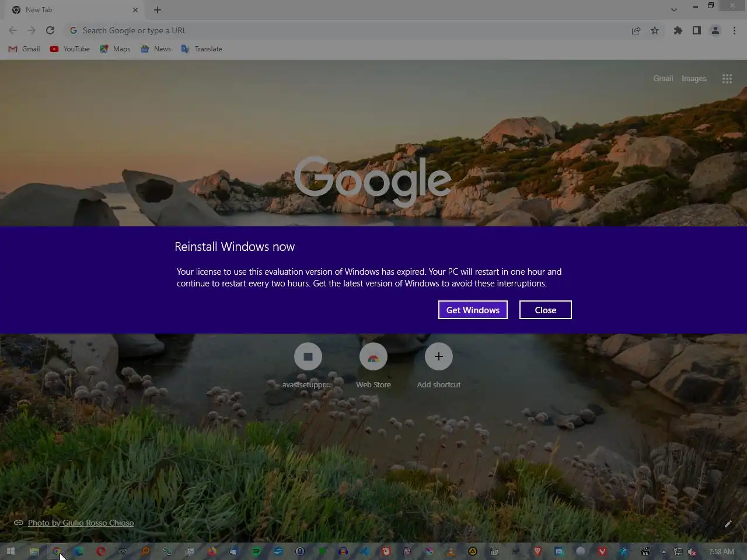The width and height of the screenshot is (747, 560).
Task: Open the 7:58 AM taskbar clock
Action: (x=721, y=551)
